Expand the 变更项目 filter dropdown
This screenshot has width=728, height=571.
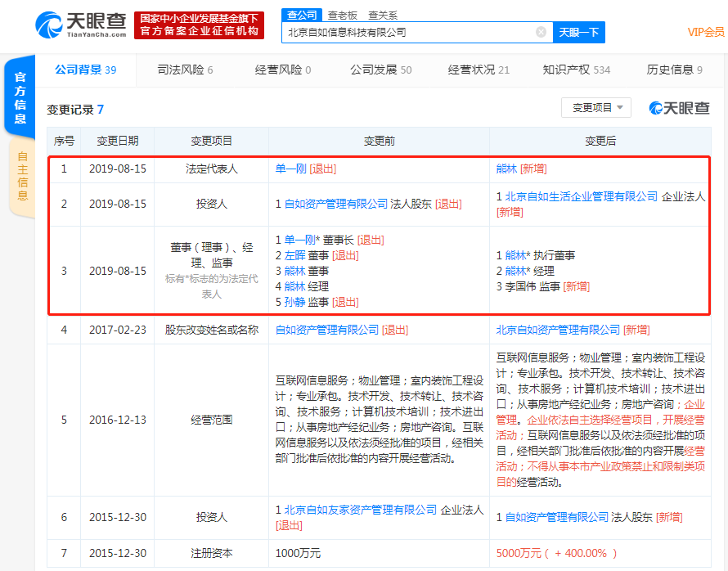(596, 108)
